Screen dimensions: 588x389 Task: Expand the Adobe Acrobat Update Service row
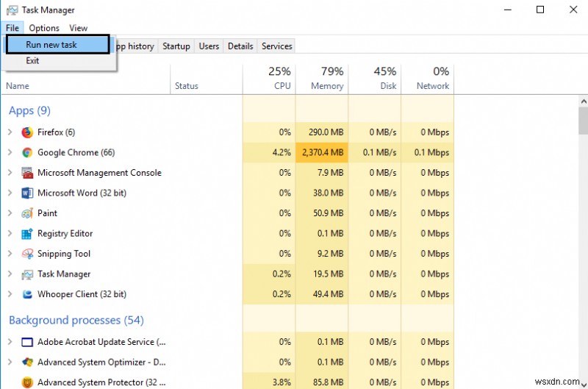coord(10,342)
